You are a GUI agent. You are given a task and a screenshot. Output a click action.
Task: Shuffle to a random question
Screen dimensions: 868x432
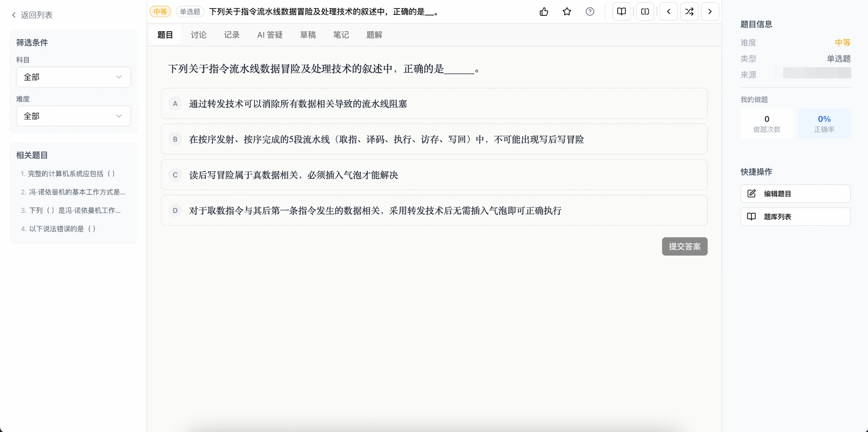[689, 12]
